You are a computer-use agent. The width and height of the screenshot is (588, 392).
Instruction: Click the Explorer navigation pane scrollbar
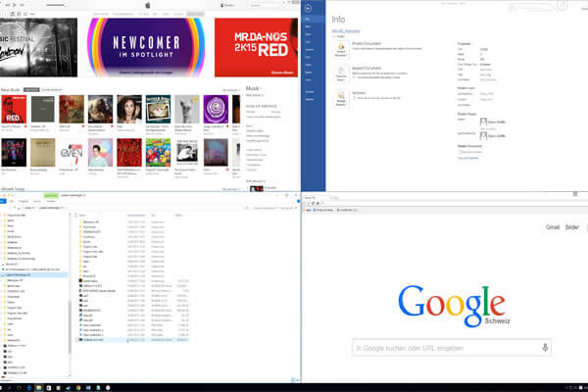point(70,326)
